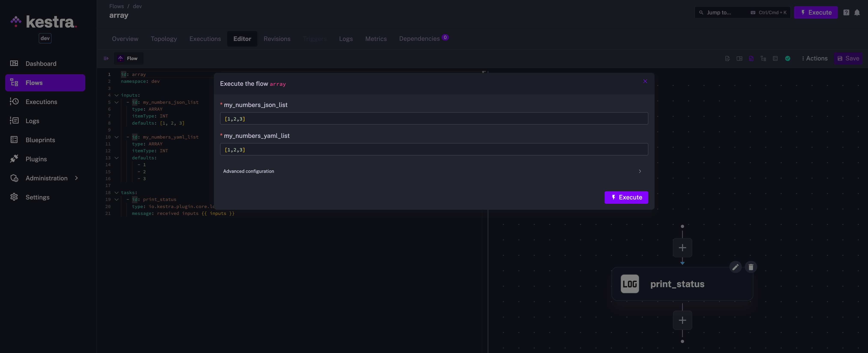This screenshot has height=353, width=868.
Task: Toggle the editor sidebar icon left of Flow
Action: click(x=106, y=58)
